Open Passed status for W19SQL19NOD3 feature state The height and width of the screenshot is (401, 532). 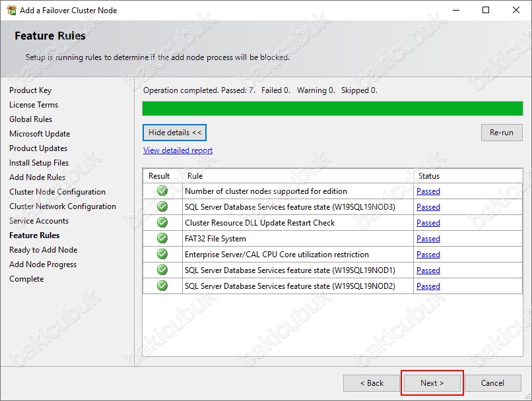[428, 207]
